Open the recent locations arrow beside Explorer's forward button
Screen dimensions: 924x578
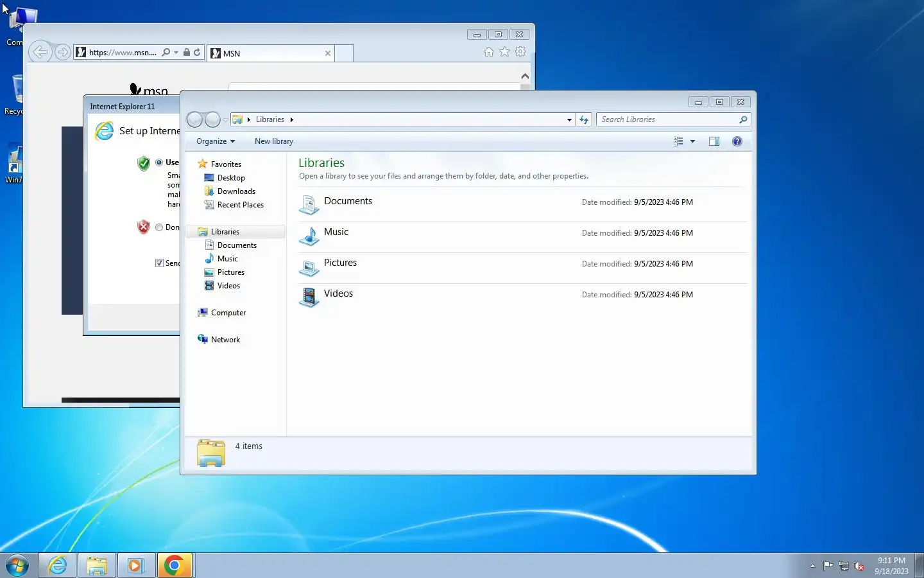(x=225, y=120)
